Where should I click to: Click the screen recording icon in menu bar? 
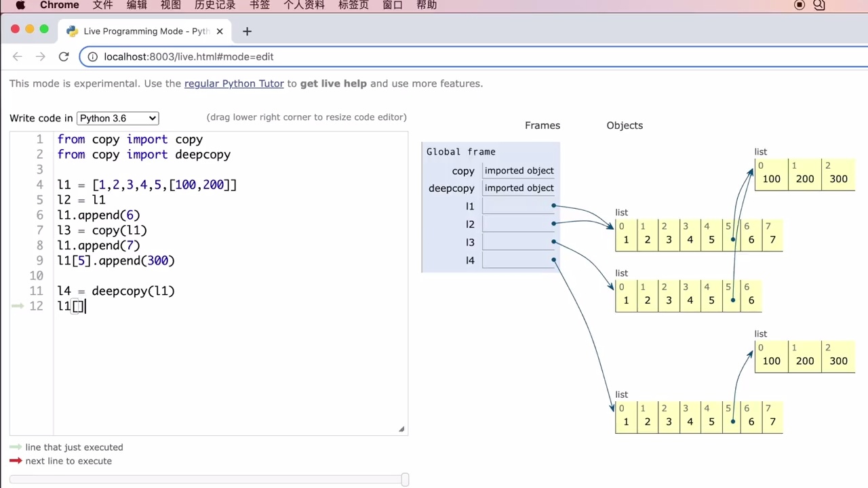[x=800, y=5]
